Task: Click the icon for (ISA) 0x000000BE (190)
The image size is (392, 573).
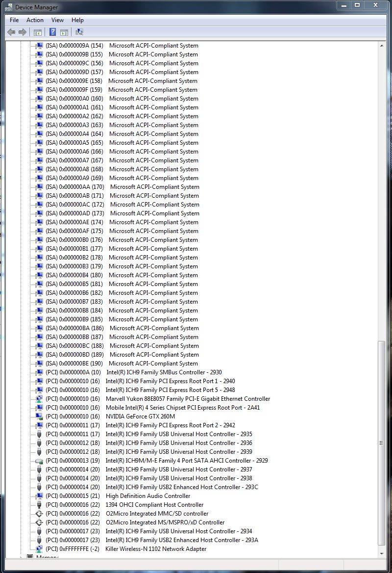Action: pos(39,364)
